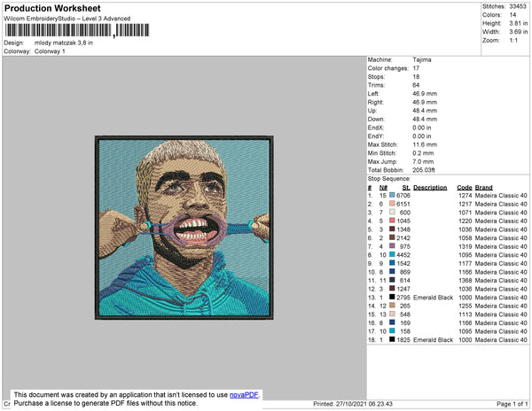This screenshot has height=411, width=532.
Task: Click the Production Worksheet heading
Action: (52, 9)
